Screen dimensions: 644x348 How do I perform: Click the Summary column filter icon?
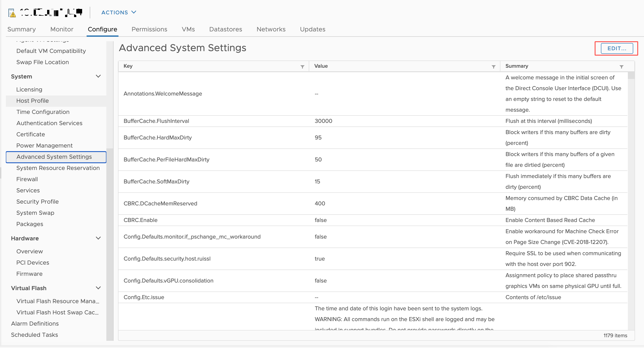(621, 67)
